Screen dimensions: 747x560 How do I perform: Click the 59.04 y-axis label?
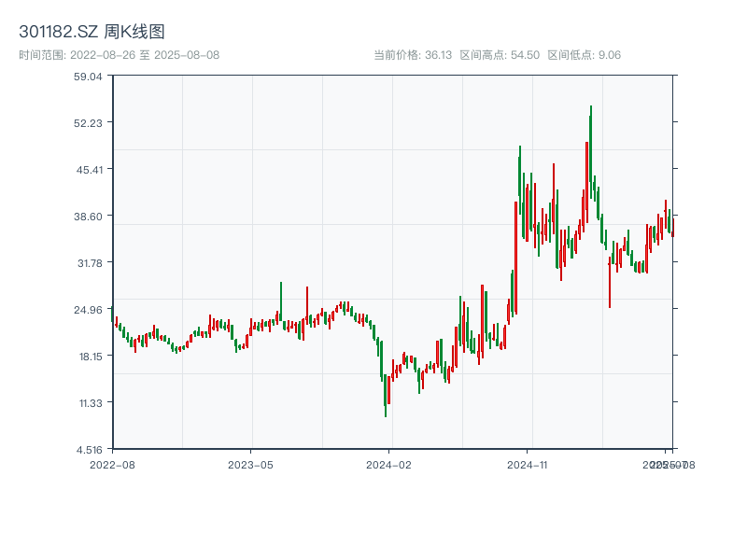[88, 77]
